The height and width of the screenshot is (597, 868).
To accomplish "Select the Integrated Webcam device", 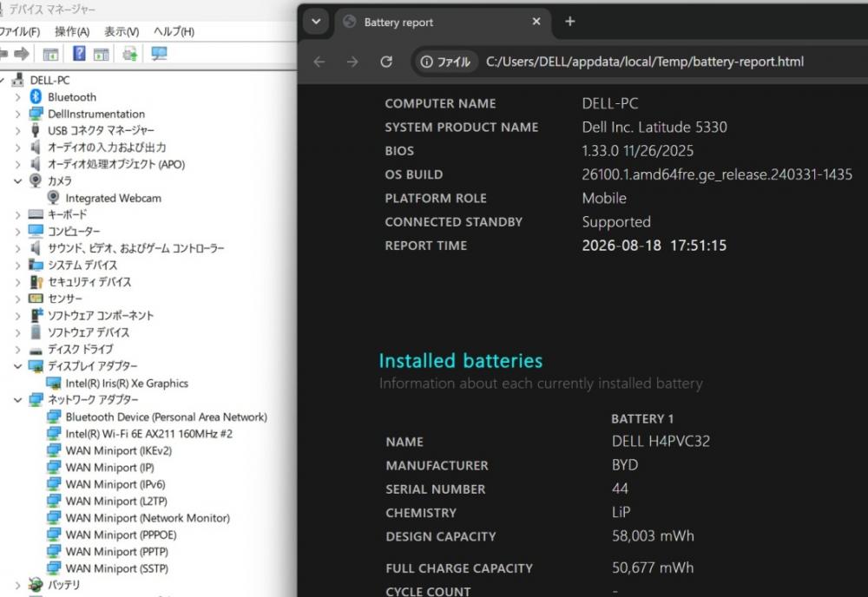I will (x=113, y=198).
